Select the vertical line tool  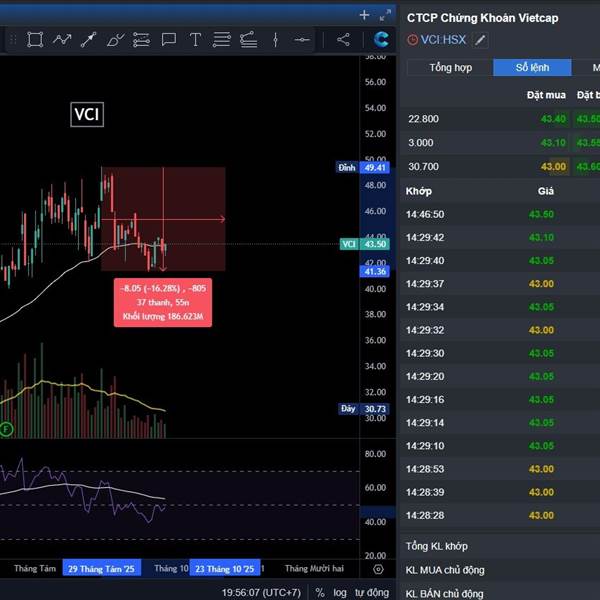point(275,40)
